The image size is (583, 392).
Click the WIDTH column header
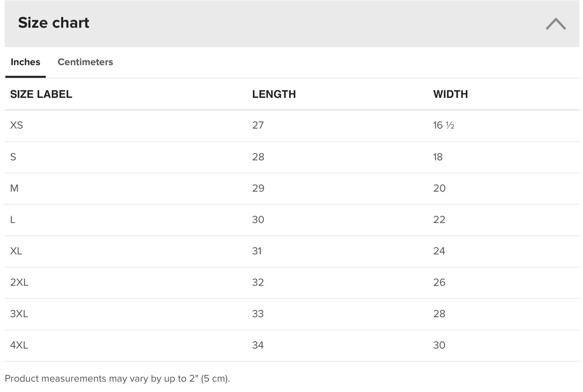(x=450, y=94)
